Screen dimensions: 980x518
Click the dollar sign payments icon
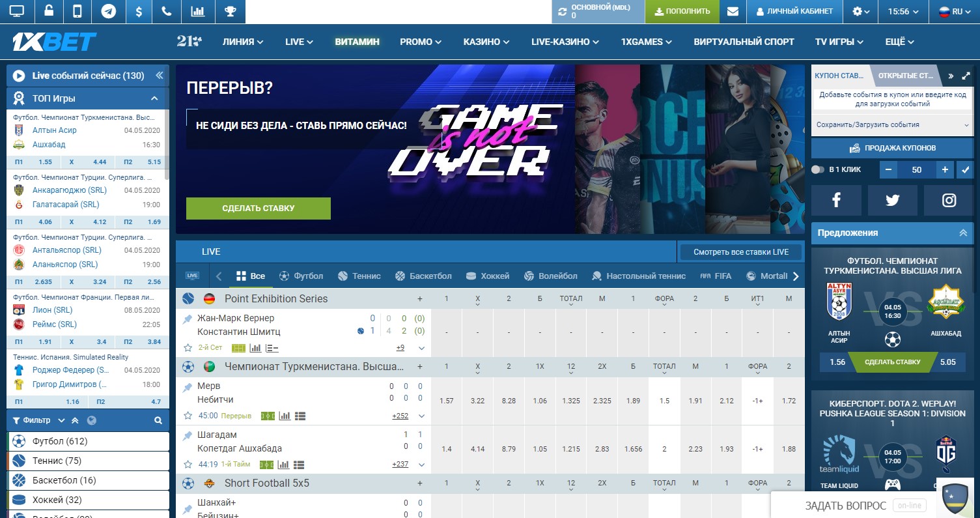[x=139, y=11]
